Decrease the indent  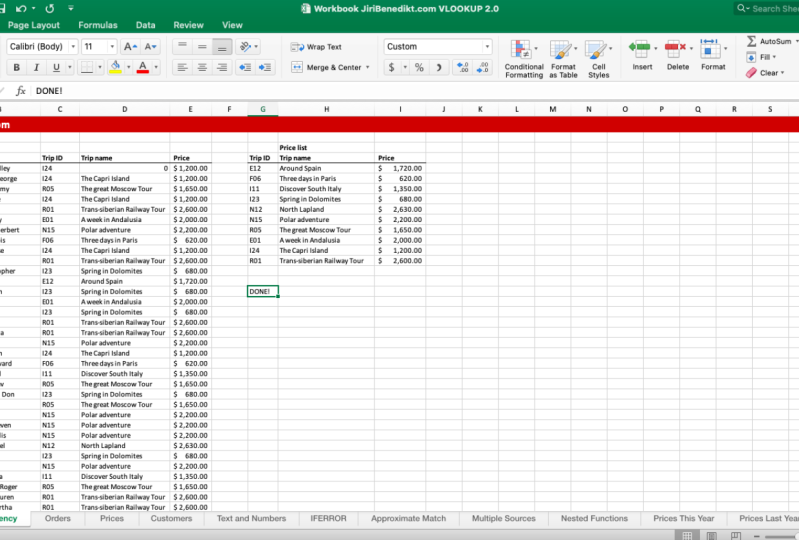click(x=245, y=67)
